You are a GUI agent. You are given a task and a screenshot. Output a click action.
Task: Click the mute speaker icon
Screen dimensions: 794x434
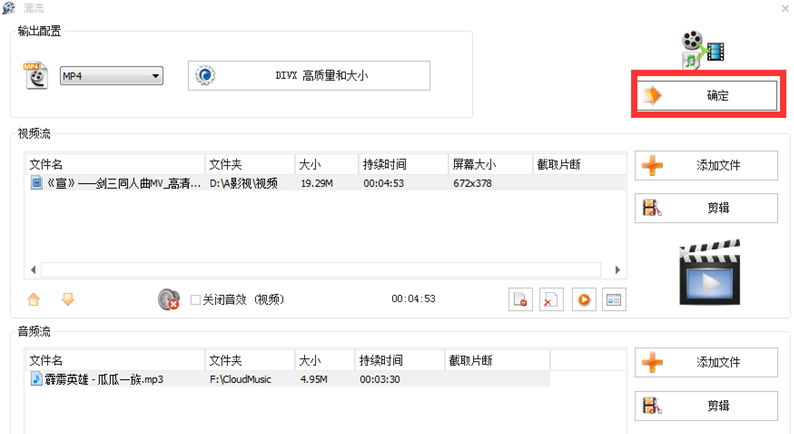pos(168,299)
